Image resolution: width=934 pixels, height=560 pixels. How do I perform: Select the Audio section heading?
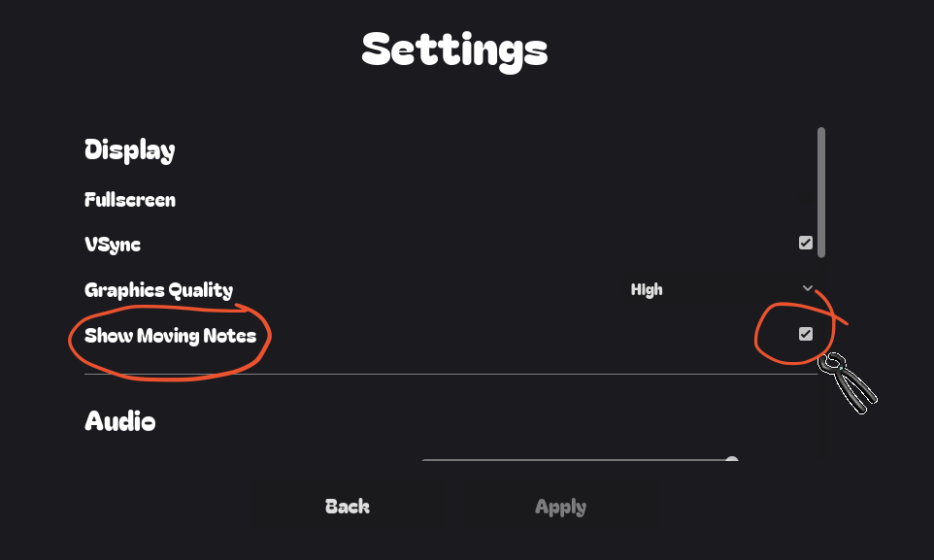pyautogui.click(x=120, y=421)
